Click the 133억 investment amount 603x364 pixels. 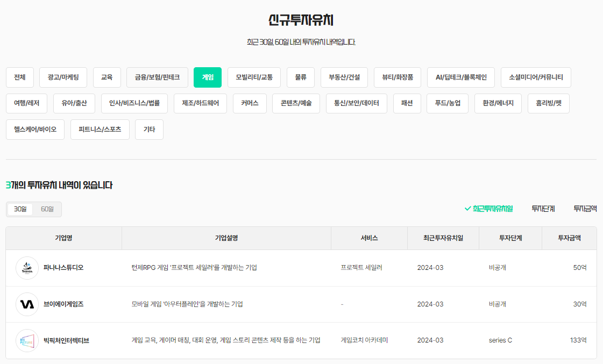[578, 340]
